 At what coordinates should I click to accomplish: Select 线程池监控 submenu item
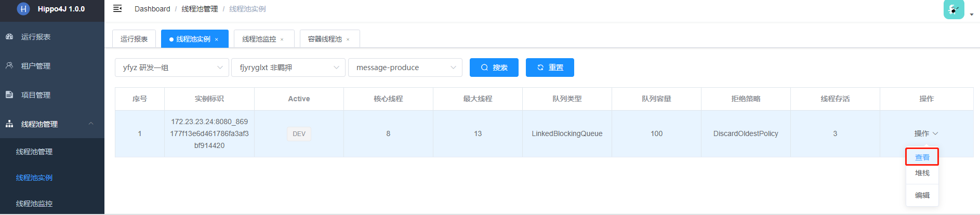[52, 203]
